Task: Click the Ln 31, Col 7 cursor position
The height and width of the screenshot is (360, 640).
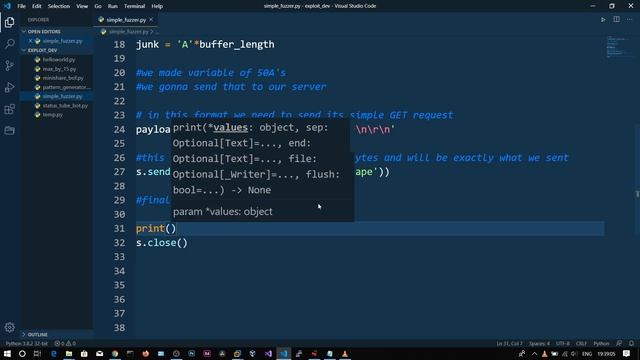Action: (509, 343)
